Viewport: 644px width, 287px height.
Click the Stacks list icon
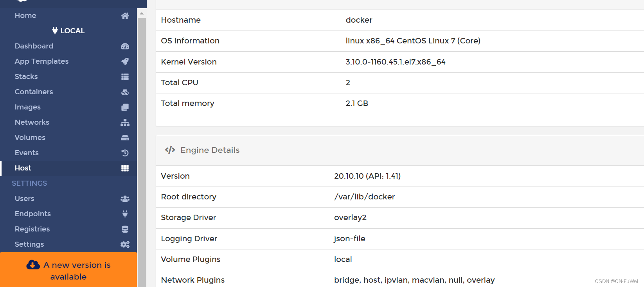pos(125,77)
